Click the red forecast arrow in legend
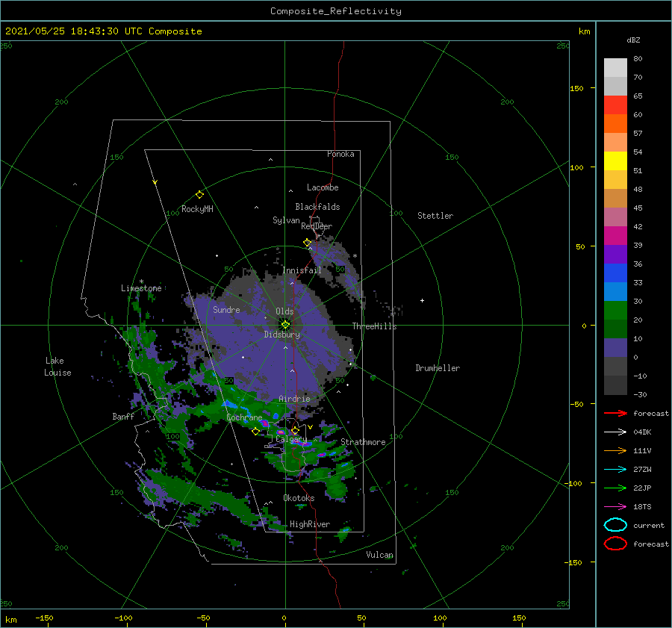The width and height of the screenshot is (672, 628). click(615, 413)
